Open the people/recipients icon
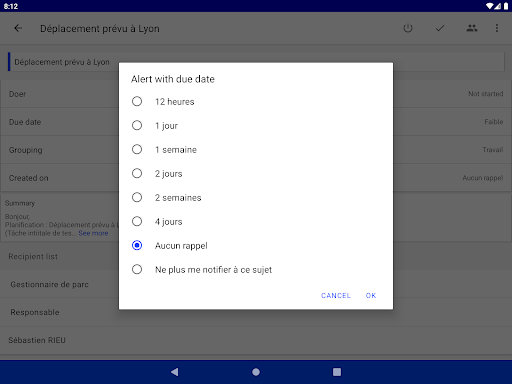Screen dimensions: 512x384 pyautogui.click(x=472, y=28)
